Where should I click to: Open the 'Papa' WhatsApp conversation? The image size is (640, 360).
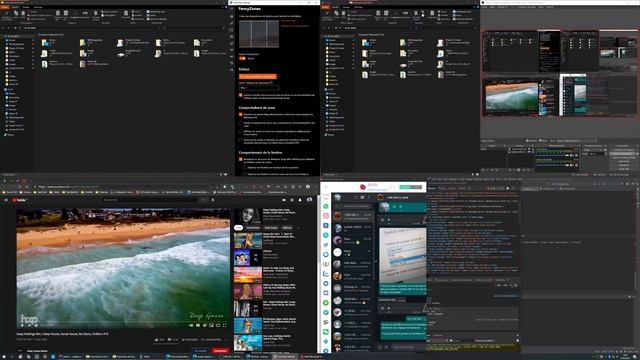tap(352, 240)
